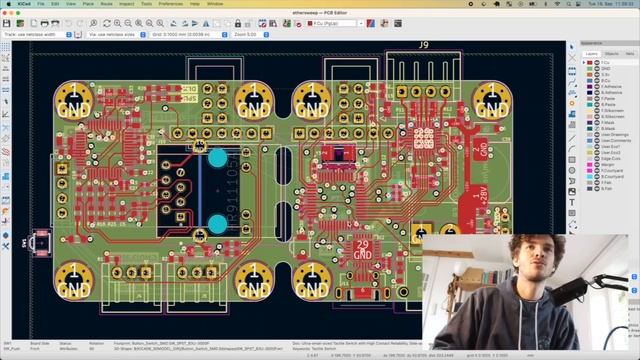Open Board Setup from top toolbar

point(20,23)
